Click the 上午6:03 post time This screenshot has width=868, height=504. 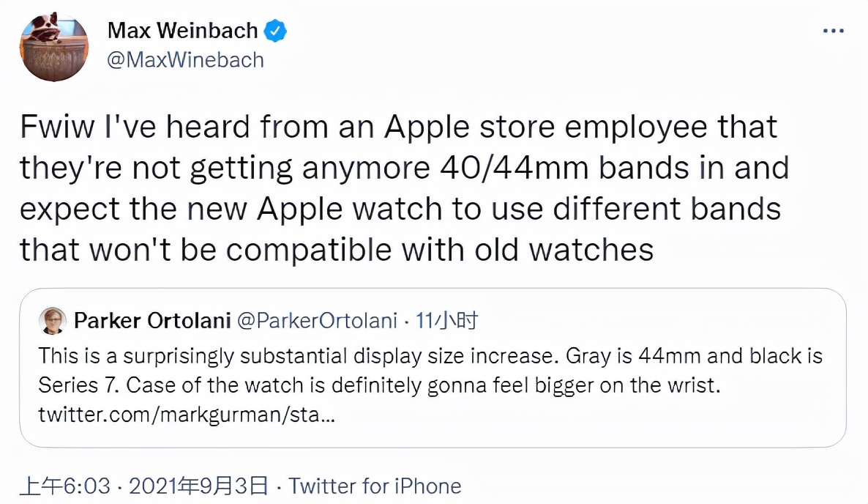click(x=65, y=486)
